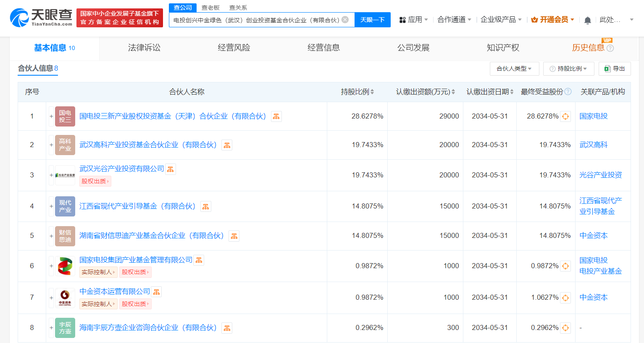Click the notification bell icon
644x343 pixels.
coord(587,20)
